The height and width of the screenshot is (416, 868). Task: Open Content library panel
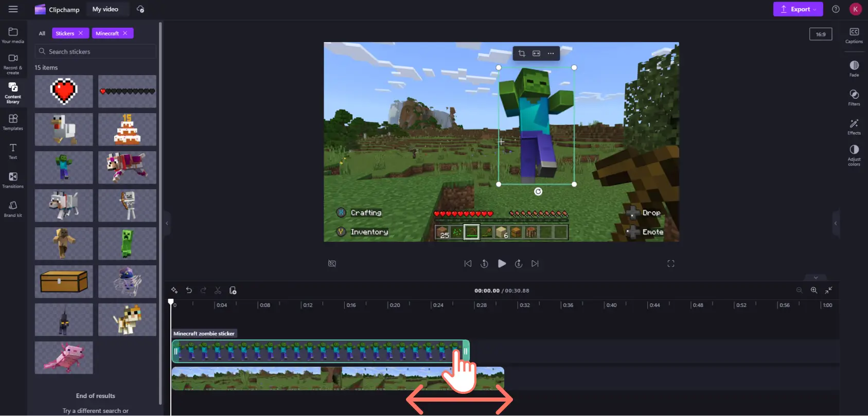pos(13,93)
